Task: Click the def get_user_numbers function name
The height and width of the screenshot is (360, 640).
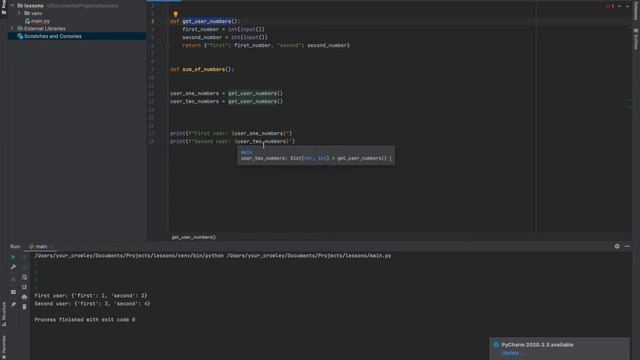Action: pos(207,21)
